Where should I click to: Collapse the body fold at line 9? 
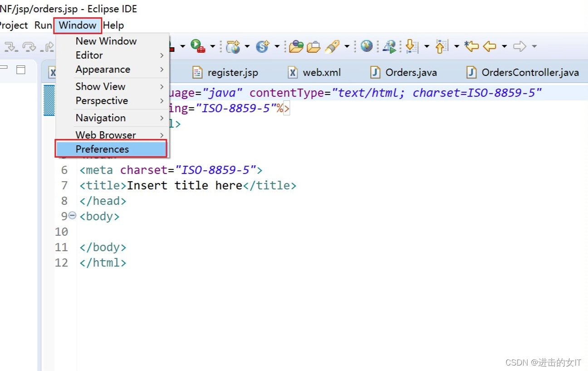click(x=72, y=216)
